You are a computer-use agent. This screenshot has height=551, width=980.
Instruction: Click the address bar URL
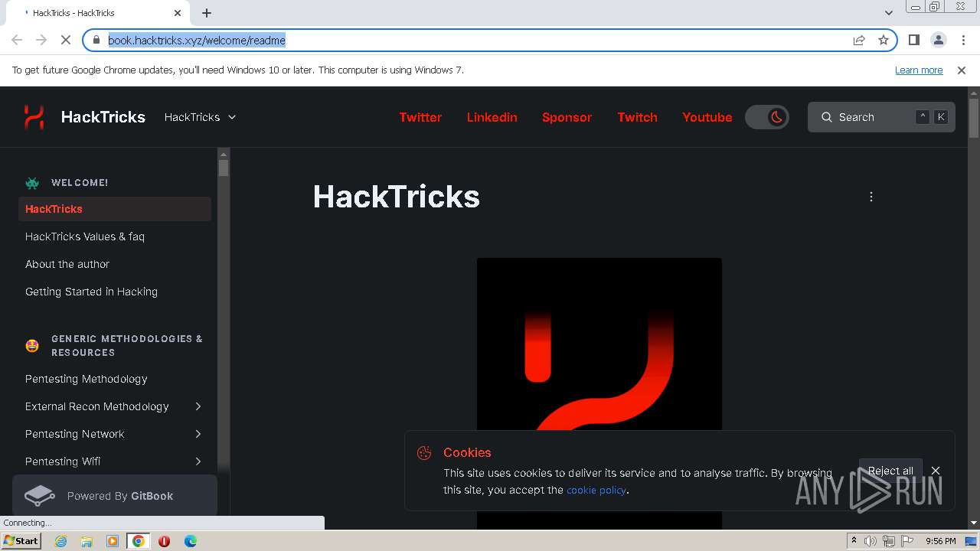197,41
